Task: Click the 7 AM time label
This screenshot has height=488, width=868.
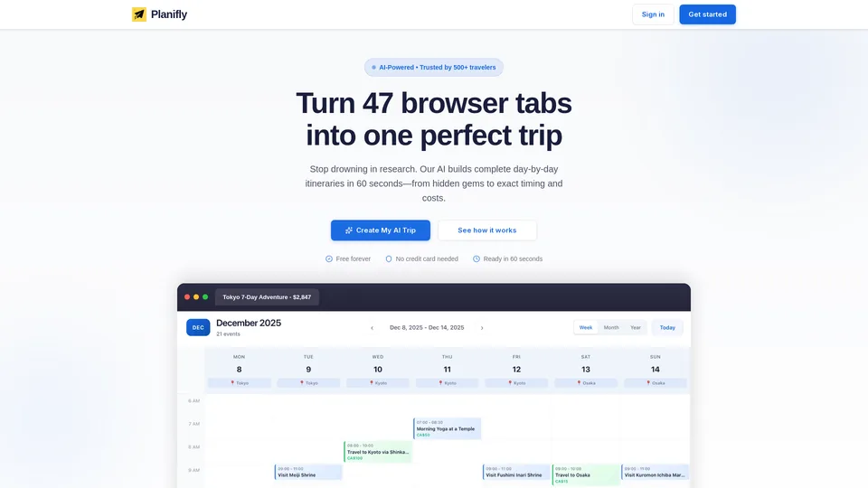Action: pyautogui.click(x=193, y=424)
